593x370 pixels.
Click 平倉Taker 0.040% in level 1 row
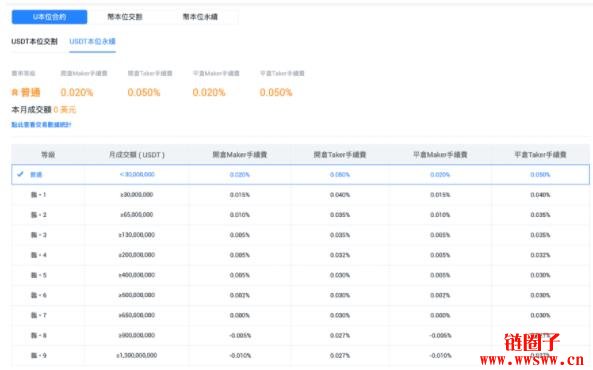pyautogui.click(x=540, y=195)
